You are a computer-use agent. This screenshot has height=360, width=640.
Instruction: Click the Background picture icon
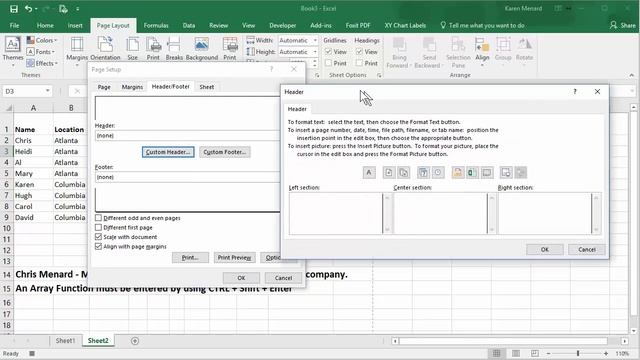(202, 49)
